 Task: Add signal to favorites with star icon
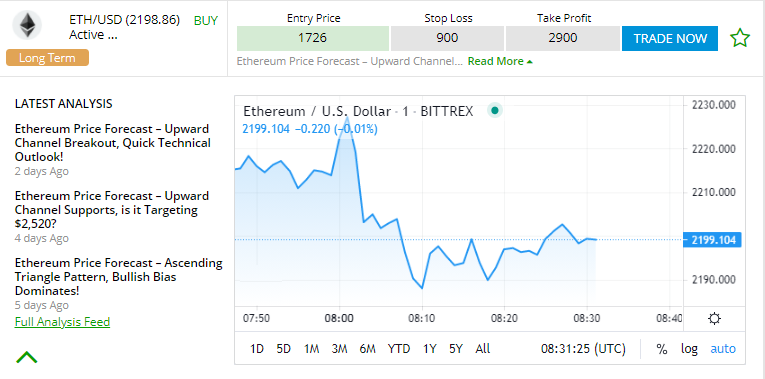740,38
